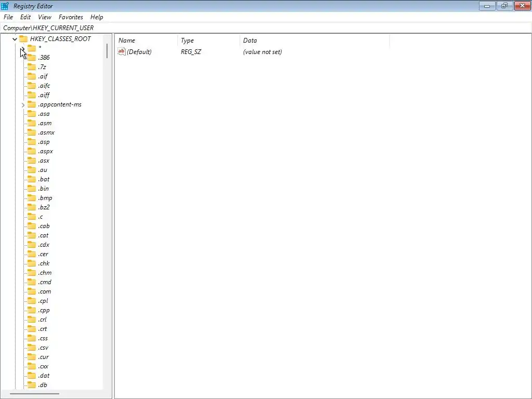Collapse the HKEY_CLASSES_ROOT tree node

click(x=15, y=39)
